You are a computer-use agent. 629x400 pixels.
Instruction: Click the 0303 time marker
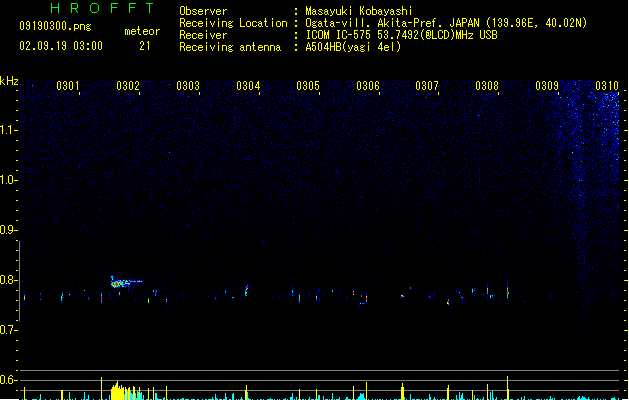tap(188, 85)
